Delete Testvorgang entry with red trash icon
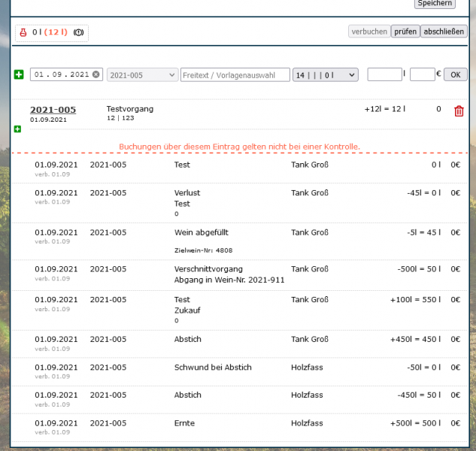 point(459,111)
